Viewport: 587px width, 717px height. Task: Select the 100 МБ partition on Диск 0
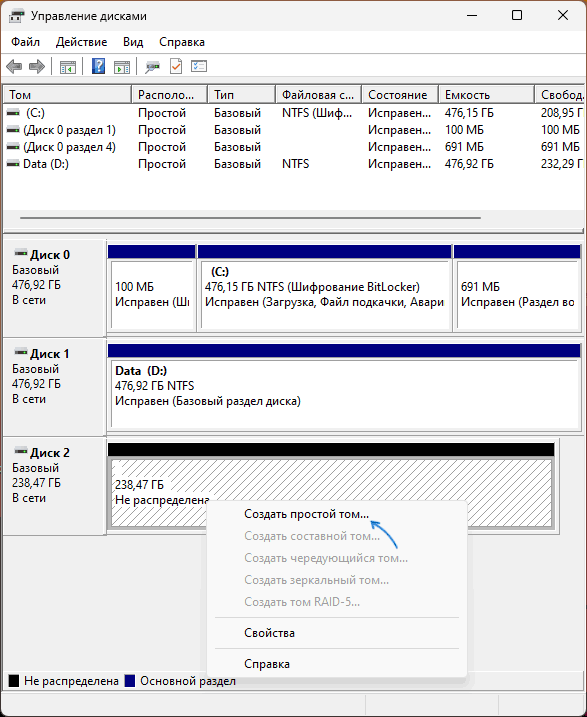pos(151,288)
